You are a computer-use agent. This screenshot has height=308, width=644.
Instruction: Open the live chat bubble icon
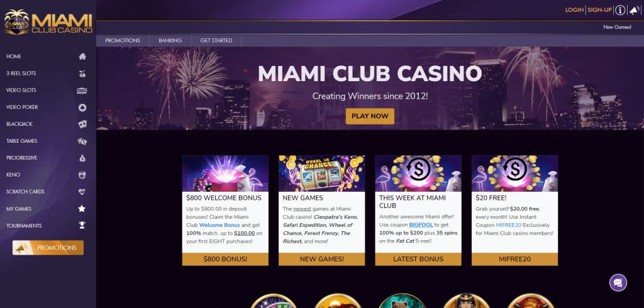(618, 282)
